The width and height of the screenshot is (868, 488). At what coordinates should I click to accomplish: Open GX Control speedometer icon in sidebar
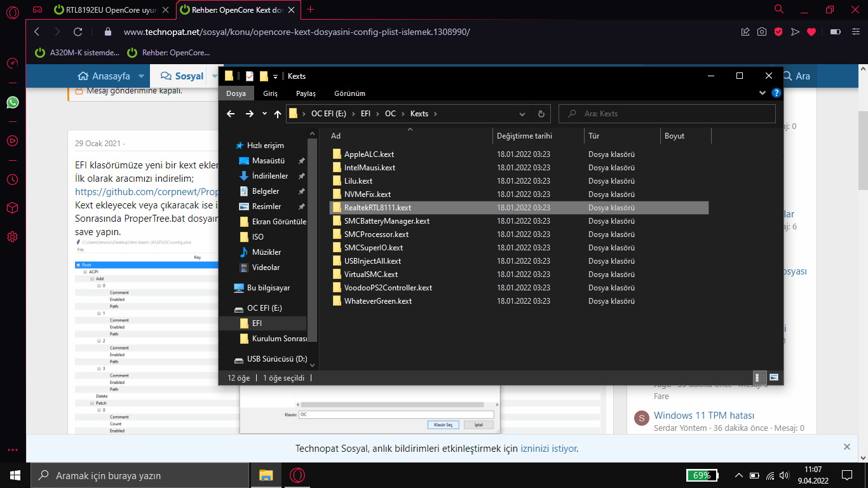tap(12, 64)
